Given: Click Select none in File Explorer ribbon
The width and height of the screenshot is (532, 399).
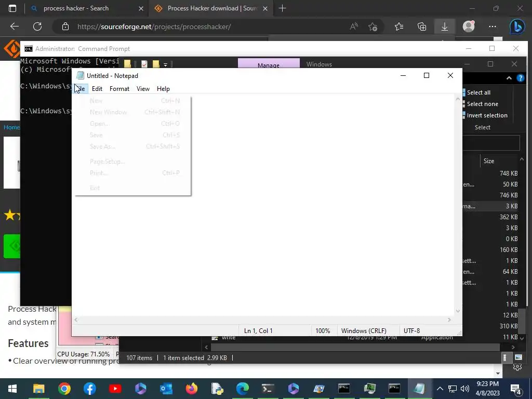Looking at the screenshot, I should pyautogui.click(x=482, y=104).
